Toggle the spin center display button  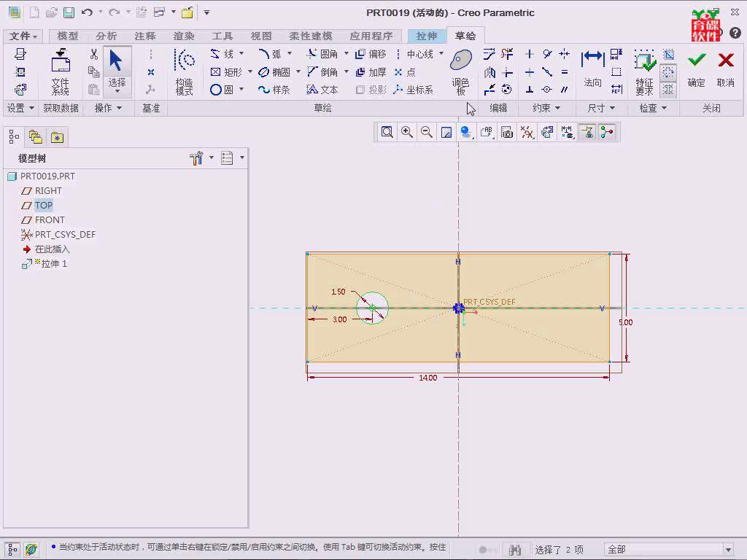607,132
